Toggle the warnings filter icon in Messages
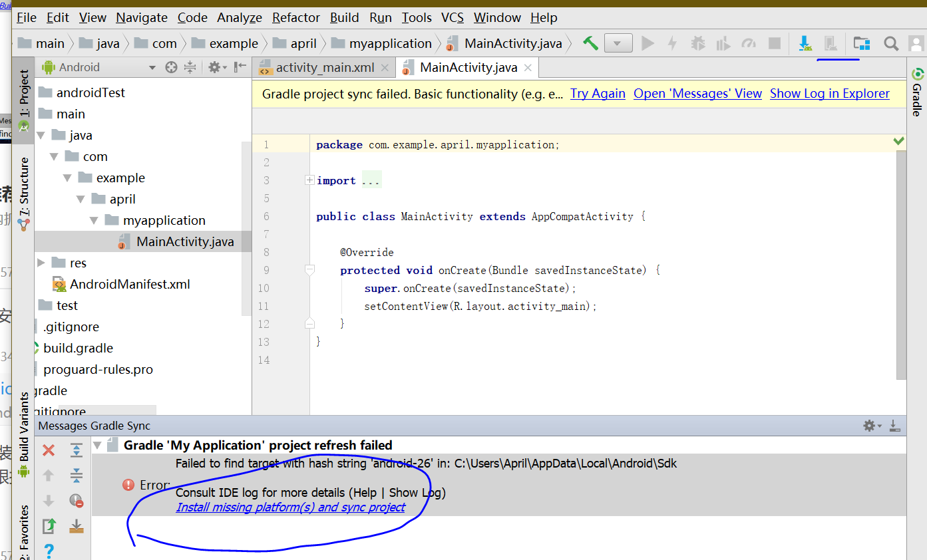The width and height of the screenshot is (927, 560). tap(77, 501)
